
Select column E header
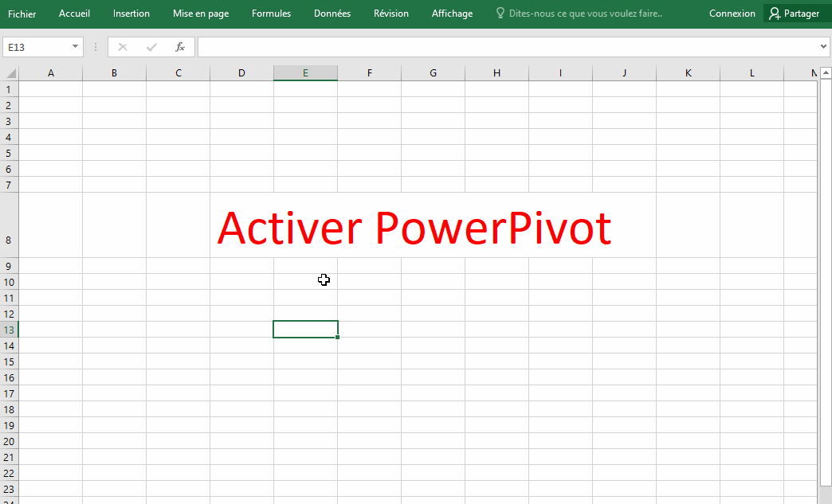[x=306, y=73]
